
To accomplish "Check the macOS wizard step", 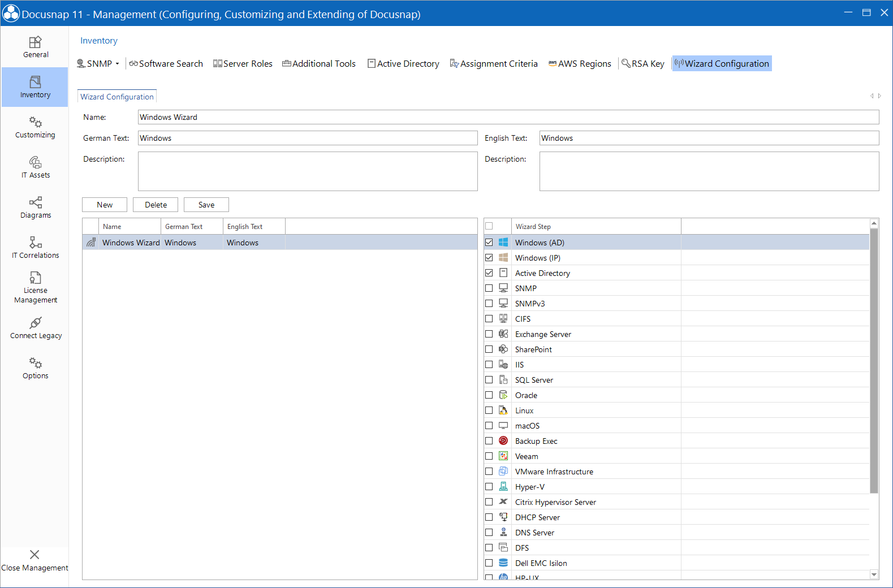I will pos(489,426).
